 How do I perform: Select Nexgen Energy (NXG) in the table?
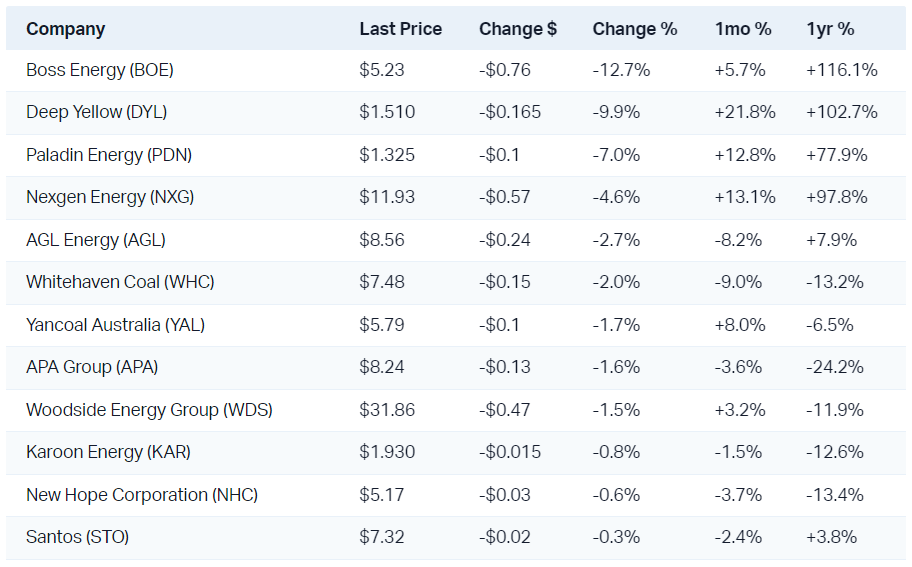110,197
